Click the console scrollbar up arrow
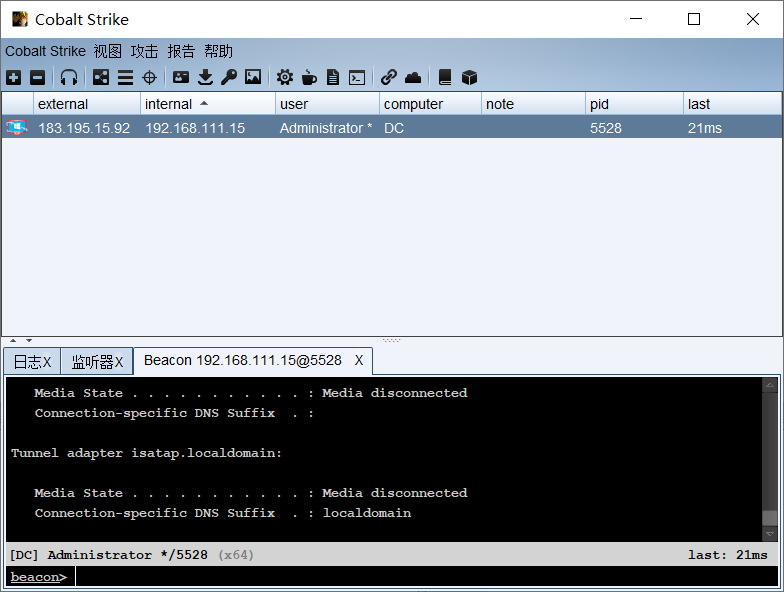The width and height of the screenshot is (784, 592). point(770,385)
